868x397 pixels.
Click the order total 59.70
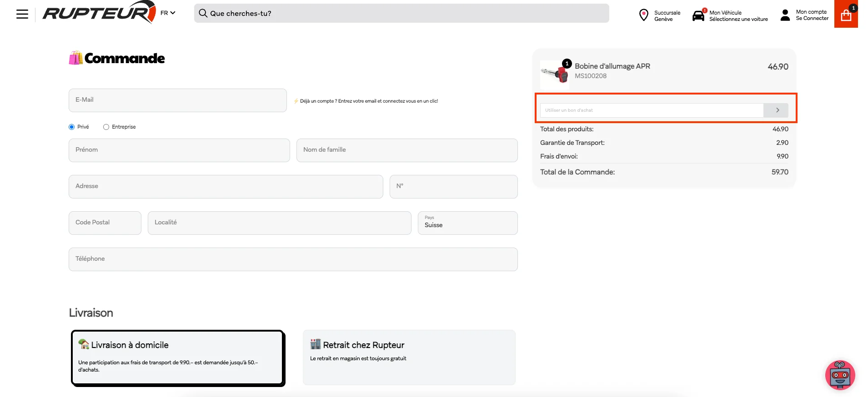click(780, 172)
